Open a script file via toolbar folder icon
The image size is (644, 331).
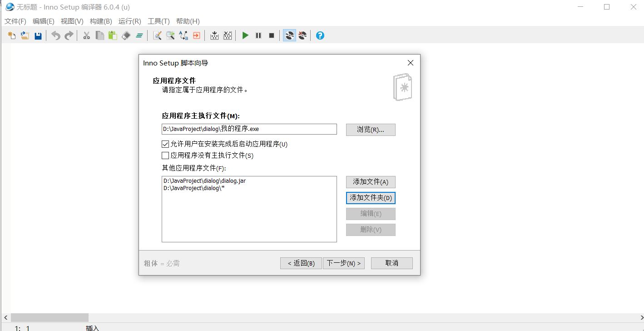[25, 35]
